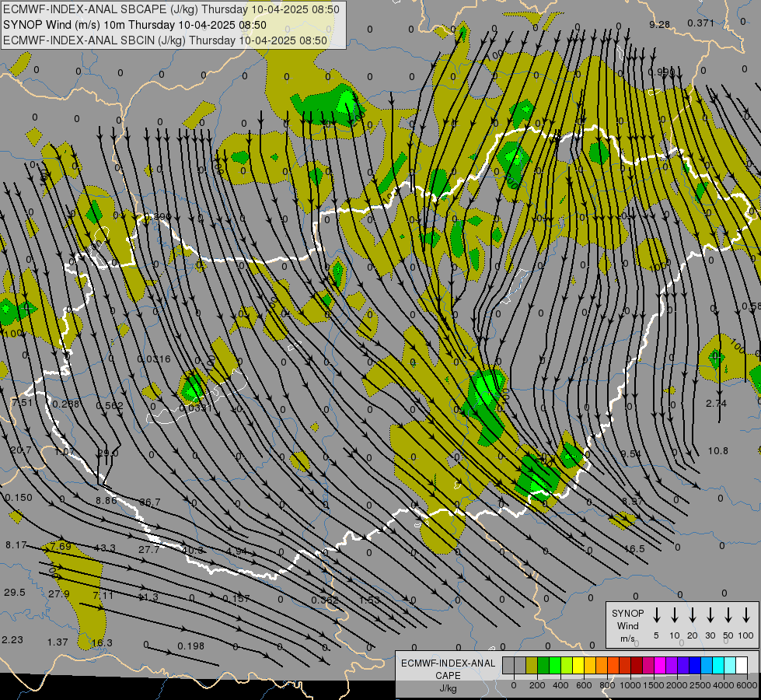Click the 16.5 value on the map
Screen dimensions: 761x700
click(x=634, y=549)
